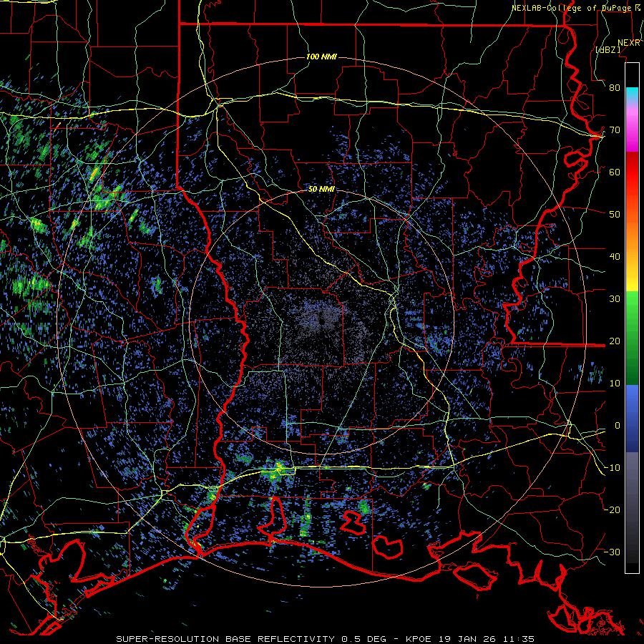The height and width of the screenshot is (644, 644).
Task: Click the bright green 30 dBZ band in color bar
Action: 632,300
